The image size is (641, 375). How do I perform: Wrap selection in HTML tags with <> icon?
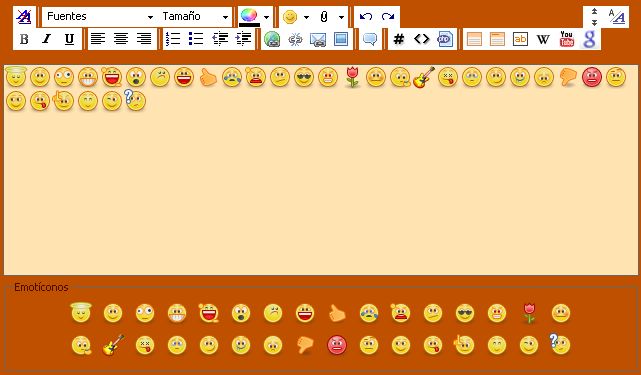point(421,39)
